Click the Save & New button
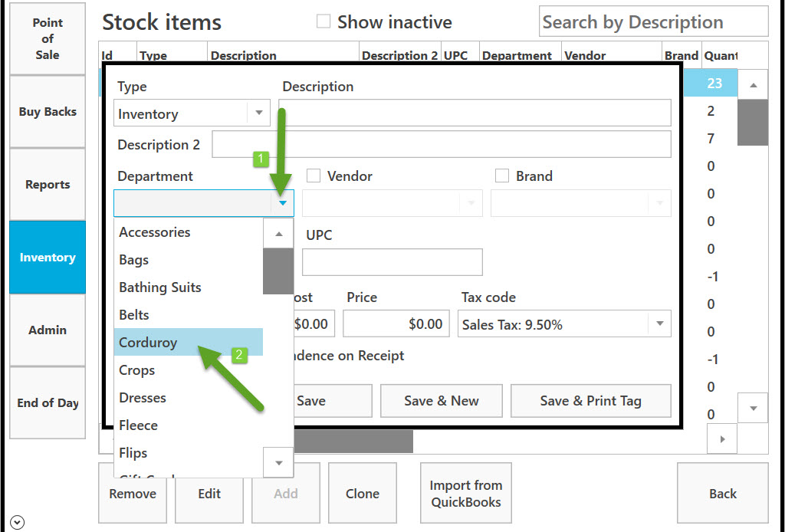Viewport: 785px width, 532px height. 441,400
